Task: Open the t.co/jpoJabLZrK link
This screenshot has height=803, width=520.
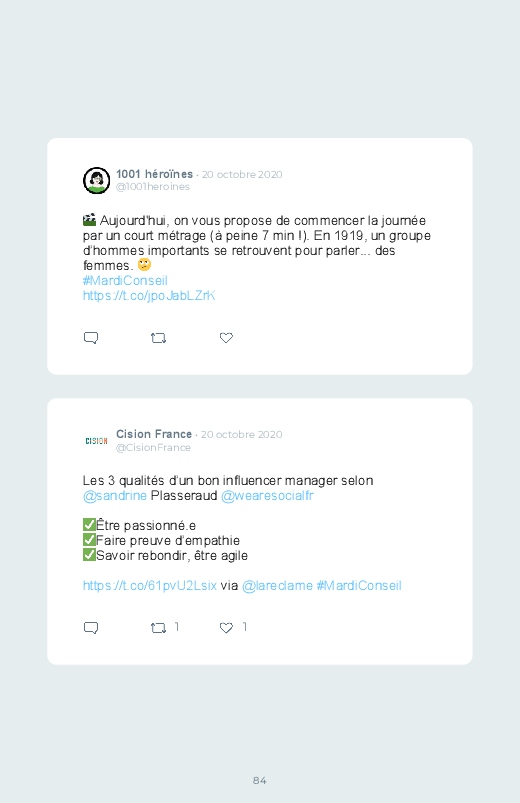Action: (149, 295)
